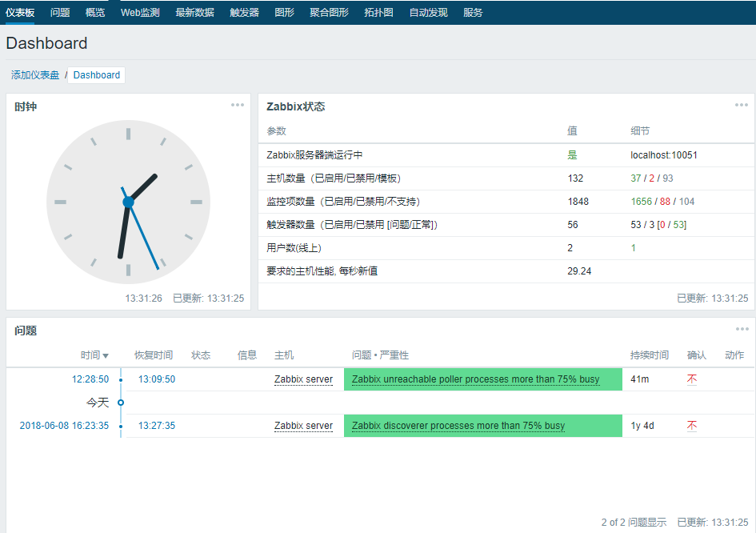756x533 pixels.
Task: Acknowledge the poller problem via the 不 link
Action: coord(690,379)
